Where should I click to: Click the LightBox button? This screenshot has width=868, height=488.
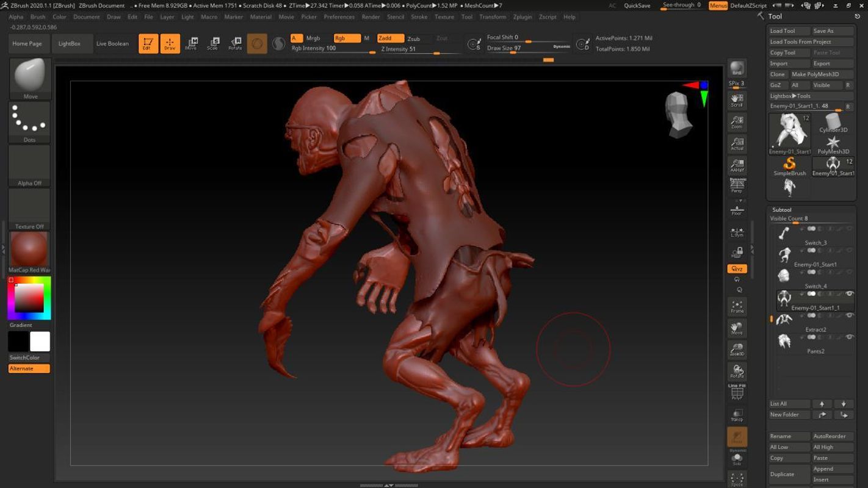coord(69,44)
